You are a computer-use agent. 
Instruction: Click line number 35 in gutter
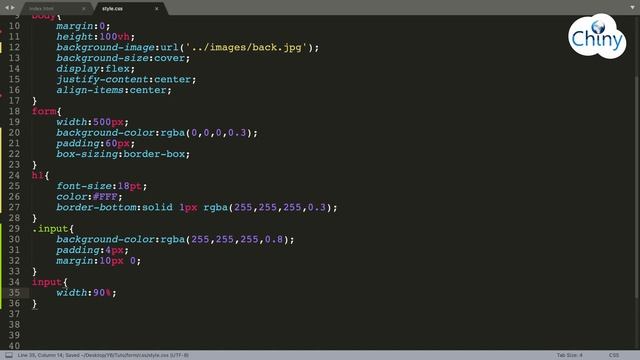[x=14, y=293]
